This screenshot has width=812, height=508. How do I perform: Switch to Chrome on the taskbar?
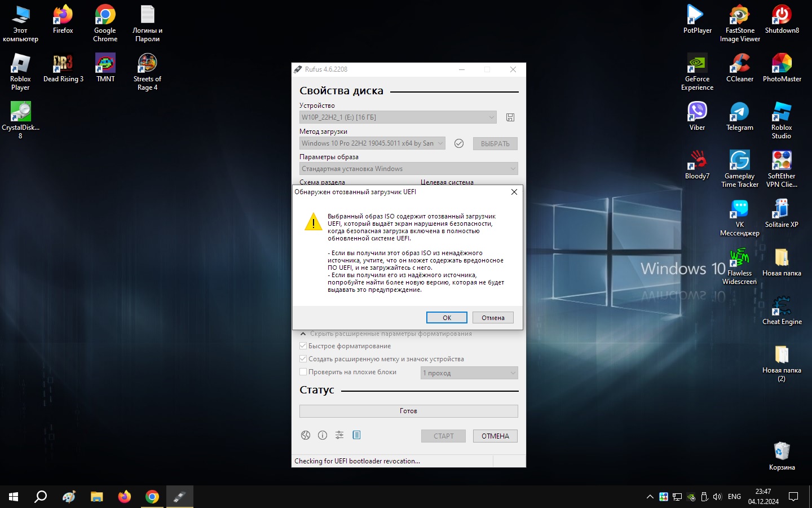pyautogui.click(x=152, y=497)
